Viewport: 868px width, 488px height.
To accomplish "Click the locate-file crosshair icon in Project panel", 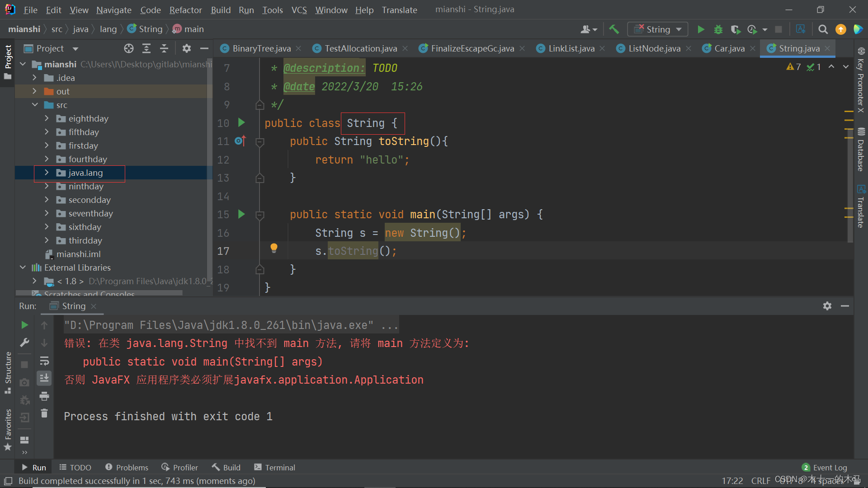I will [129, 48].
